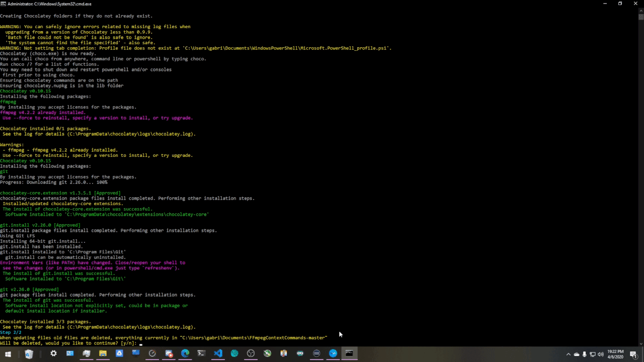Open the round keyboard icon app on taskbar
Screen dimensions: 644x362
click(316, 353)
